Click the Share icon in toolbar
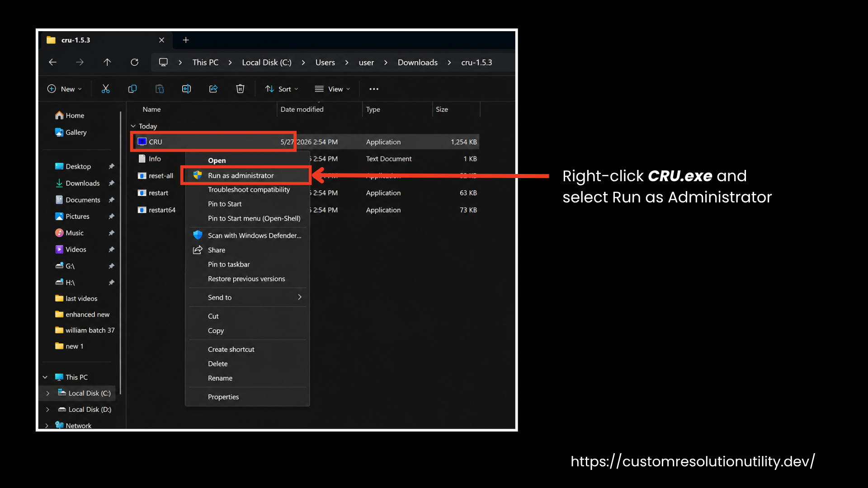The width and height of the screenshot is (868, 488). (x=213, y=89)
